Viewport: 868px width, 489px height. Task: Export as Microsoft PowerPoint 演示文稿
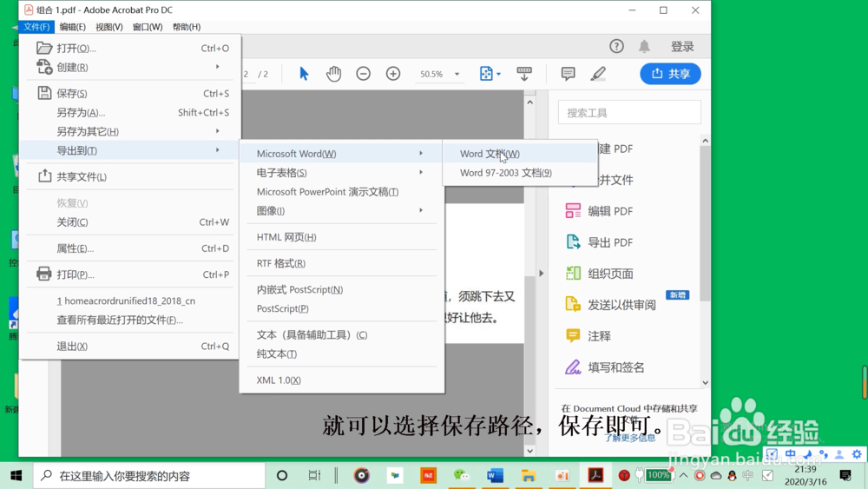[341, 192]
